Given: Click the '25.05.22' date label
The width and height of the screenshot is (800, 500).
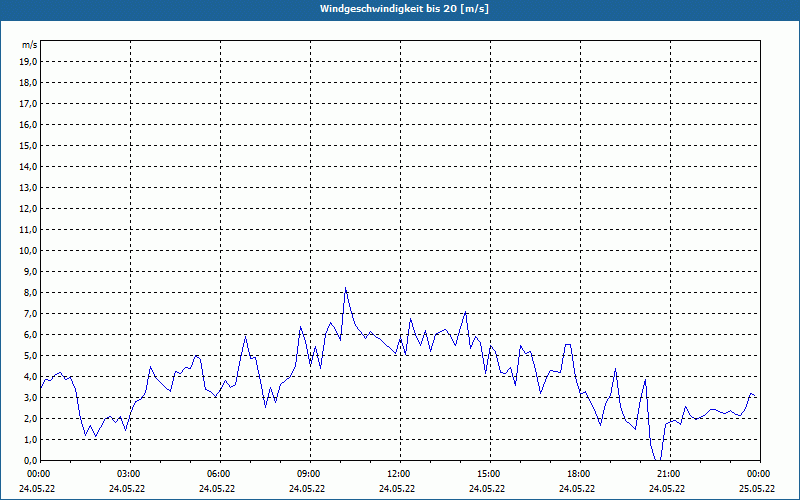Looking at the screenshot, I should [757, 489].
